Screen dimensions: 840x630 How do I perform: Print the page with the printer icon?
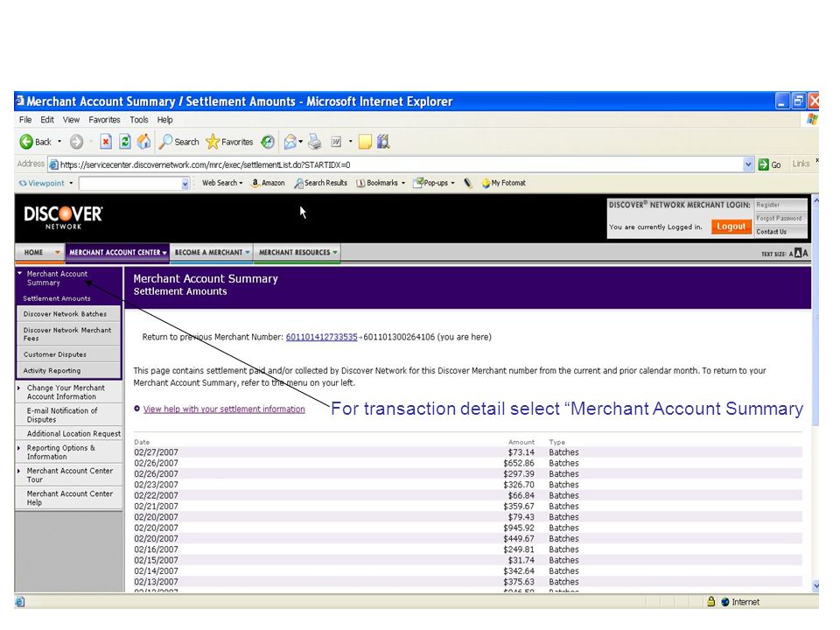point(315,142)
